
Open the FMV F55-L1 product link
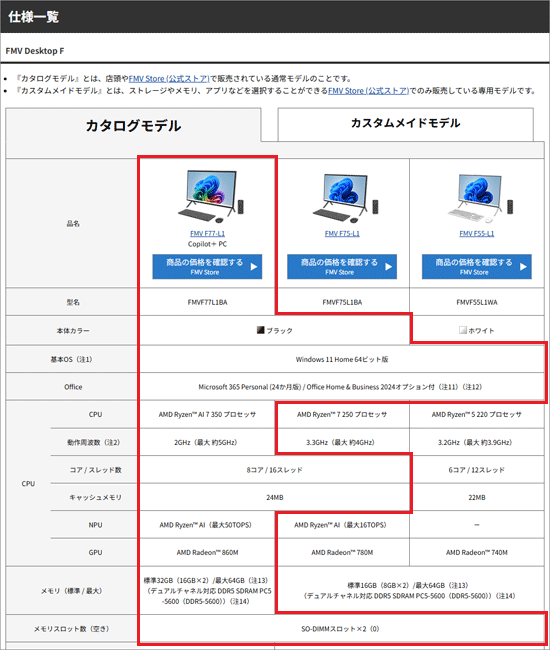point(477,233)
